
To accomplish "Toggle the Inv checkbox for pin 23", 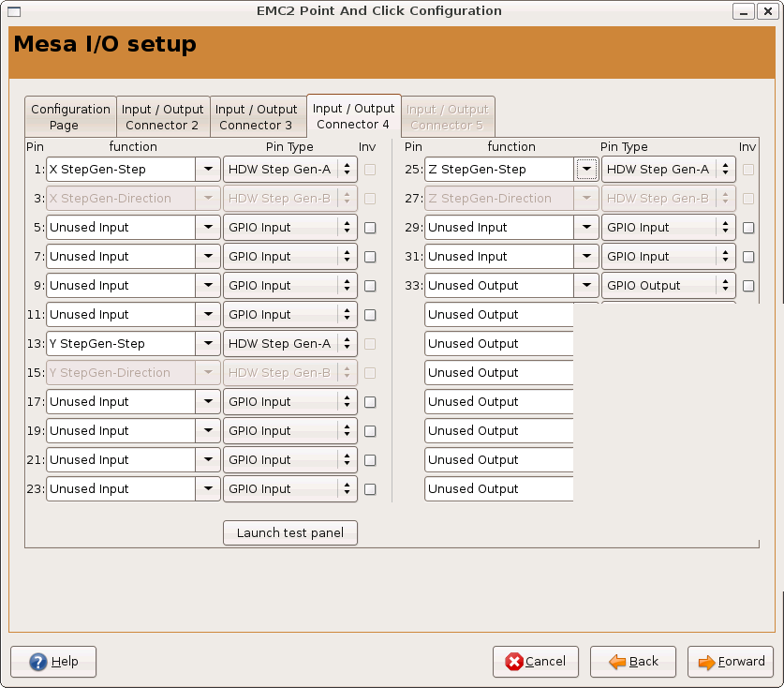I will coord(370,489).
